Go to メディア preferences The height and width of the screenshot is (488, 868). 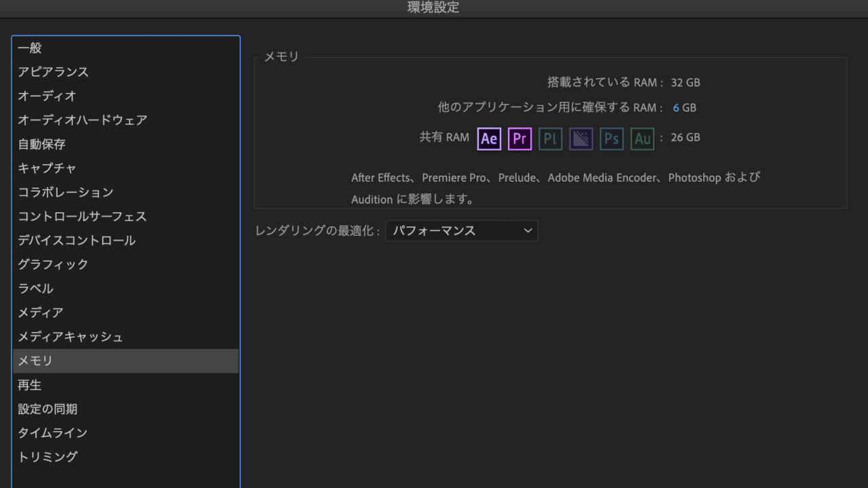pyautogui.click(x=126, y=312)
